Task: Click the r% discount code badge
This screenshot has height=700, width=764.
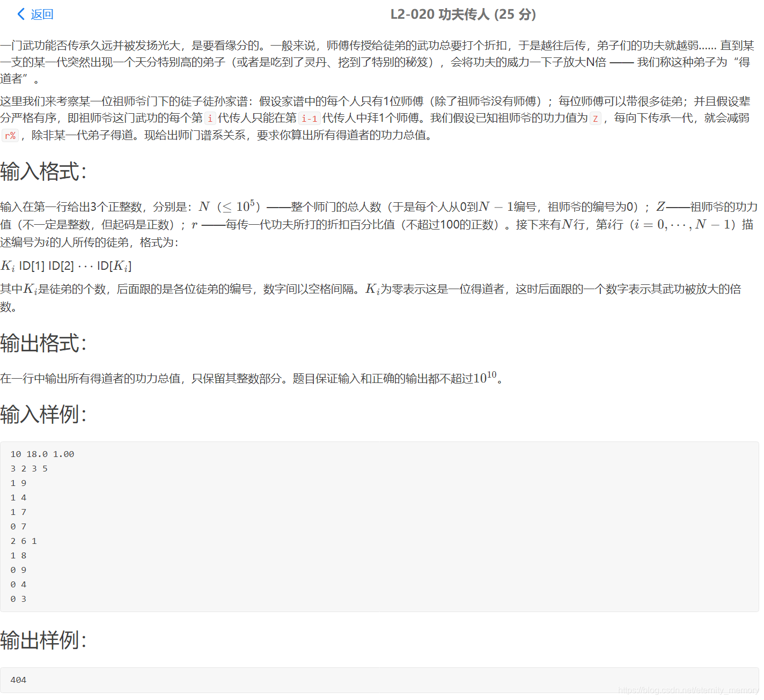Action: click(x=10, y=136)
